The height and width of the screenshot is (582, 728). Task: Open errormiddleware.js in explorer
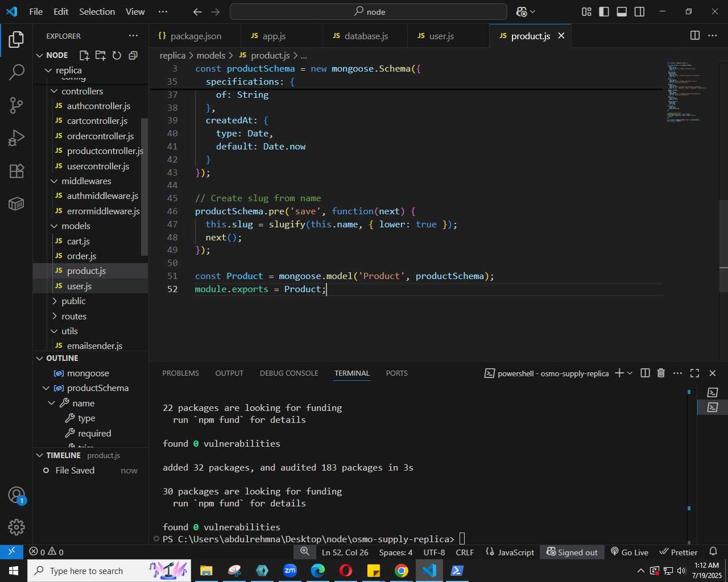[103, 211]
